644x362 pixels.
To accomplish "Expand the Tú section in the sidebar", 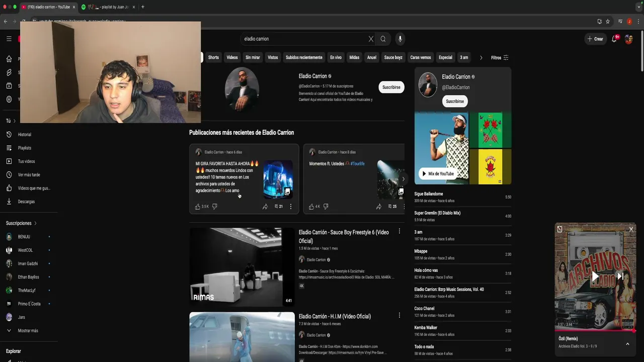I will 11,121.
